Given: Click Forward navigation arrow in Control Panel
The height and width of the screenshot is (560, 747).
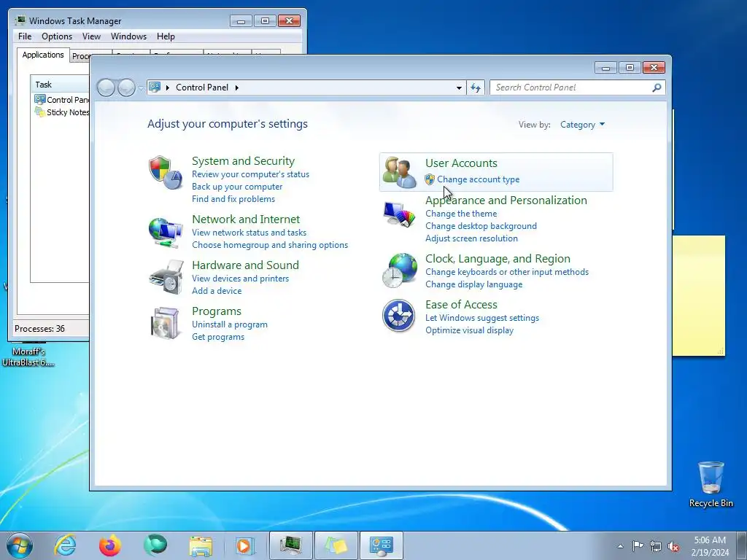Looking at the screenshot, I should click(x=126, y=87).
